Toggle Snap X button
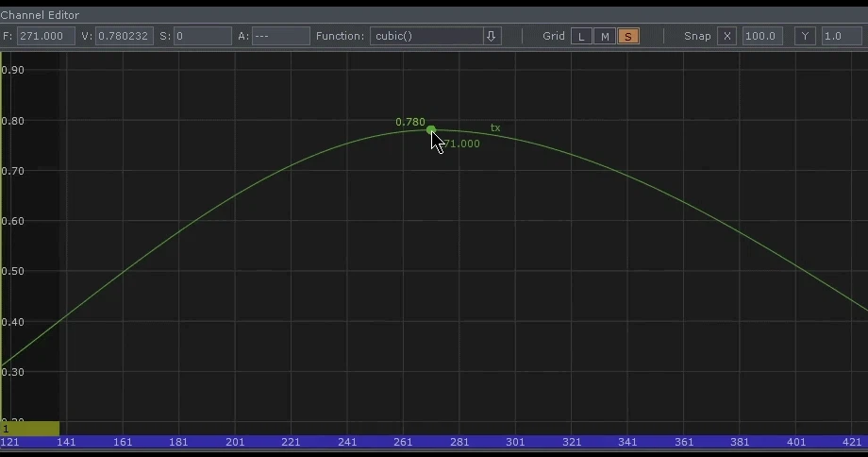 [x=726, y=36]
